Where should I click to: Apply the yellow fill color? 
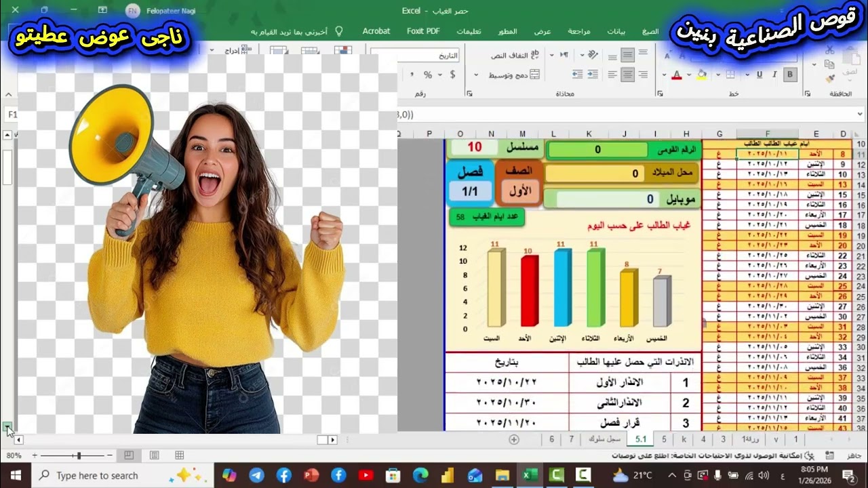point(702,75)
